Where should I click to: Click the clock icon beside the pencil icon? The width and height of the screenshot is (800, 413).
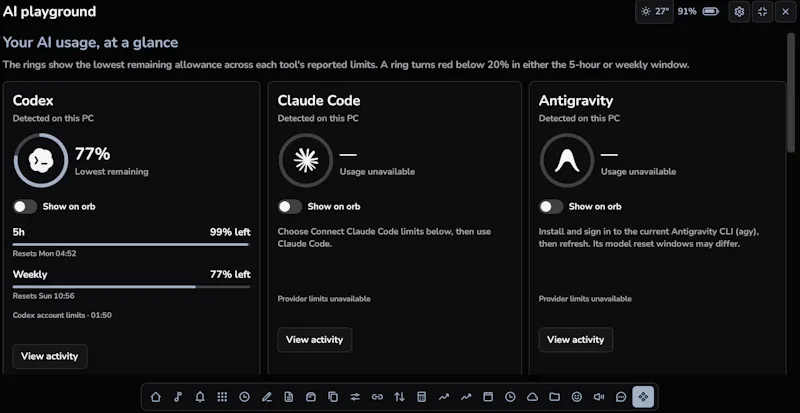(244, 397)
